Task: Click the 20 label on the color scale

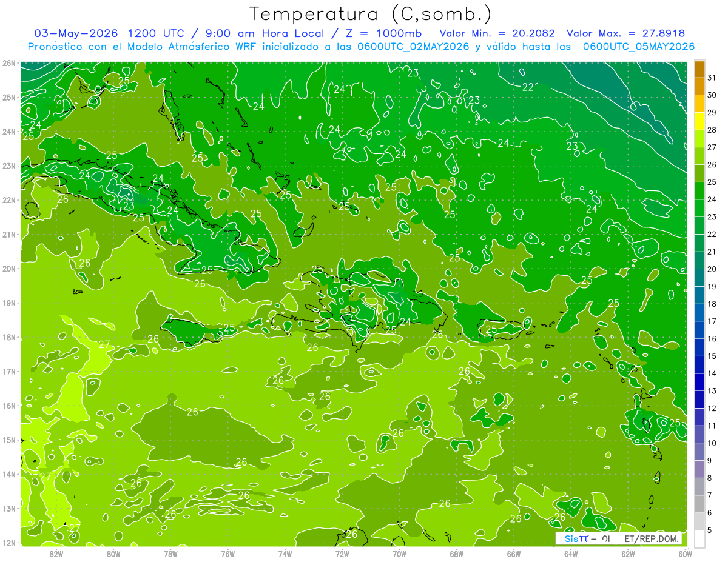Action: pos(712,269)
